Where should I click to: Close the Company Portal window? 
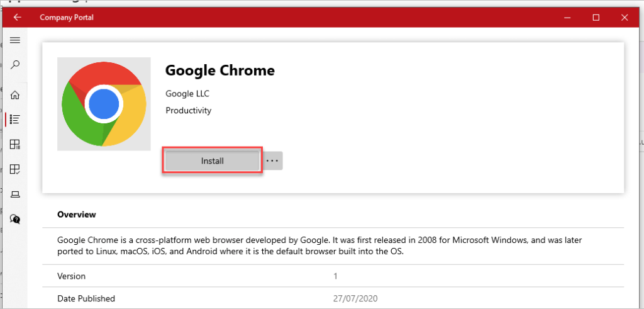pyautogui.click(x=625, y=17)
